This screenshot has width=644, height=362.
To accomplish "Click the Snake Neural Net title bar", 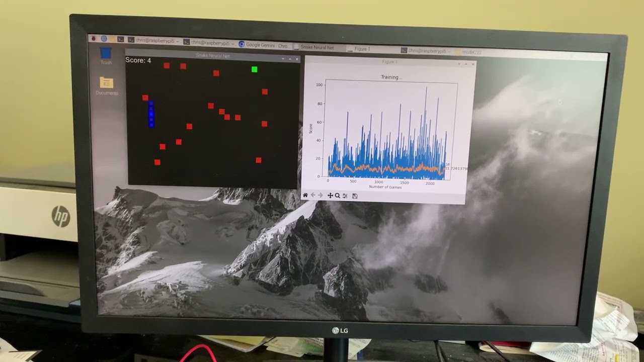I will (212, 56).
